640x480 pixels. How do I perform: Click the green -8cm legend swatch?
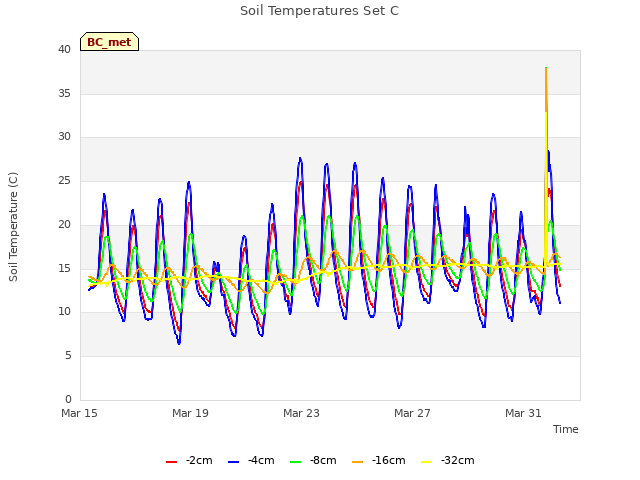coord(296,462)
